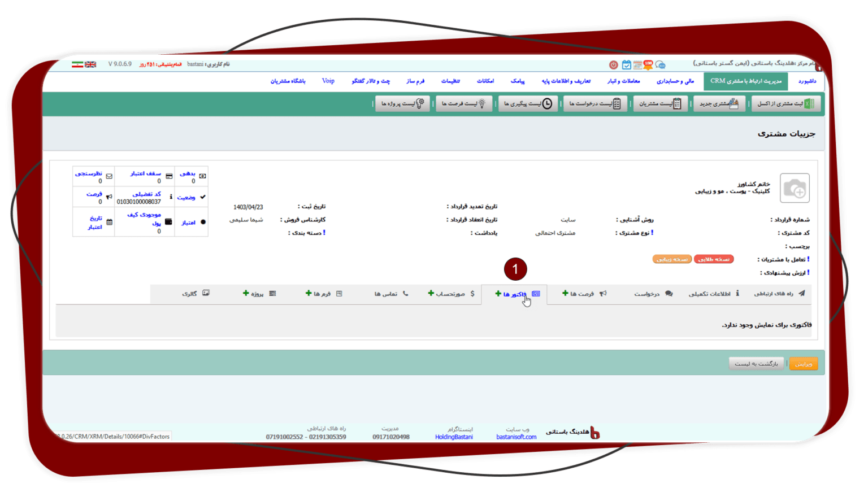The width and height of the screenshot is (868, 488).
Task: Open the تعاریف و اطلاعات پایه menu
Action: coord(566,81)
